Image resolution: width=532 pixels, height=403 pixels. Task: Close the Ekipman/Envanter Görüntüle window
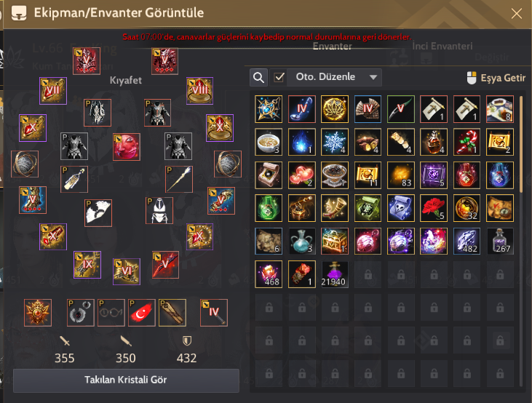[517, 14]
